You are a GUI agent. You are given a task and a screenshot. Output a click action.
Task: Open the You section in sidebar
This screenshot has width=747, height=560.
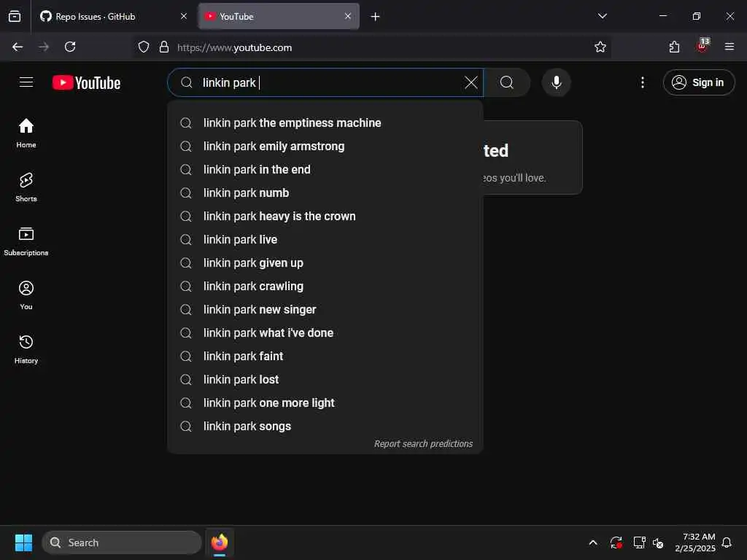(x=26, y=295)
